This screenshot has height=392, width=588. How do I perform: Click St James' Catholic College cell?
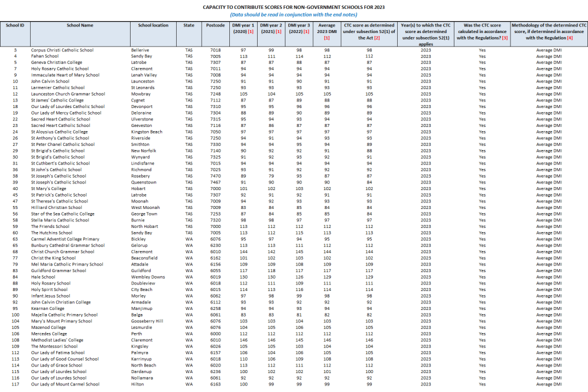[x=57, y=100]
